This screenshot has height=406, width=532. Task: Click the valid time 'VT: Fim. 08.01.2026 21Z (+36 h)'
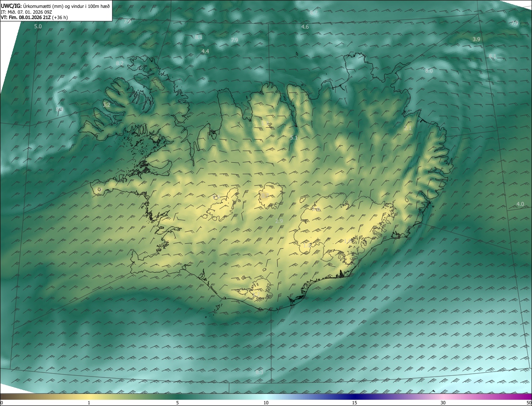click(34, 17)
